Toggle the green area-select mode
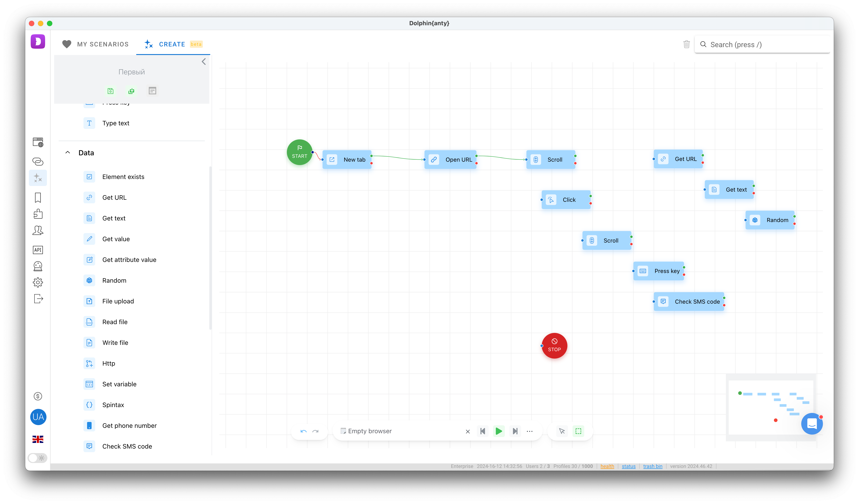The height and width of the screenshot is (504, 859). click(578, 431)
